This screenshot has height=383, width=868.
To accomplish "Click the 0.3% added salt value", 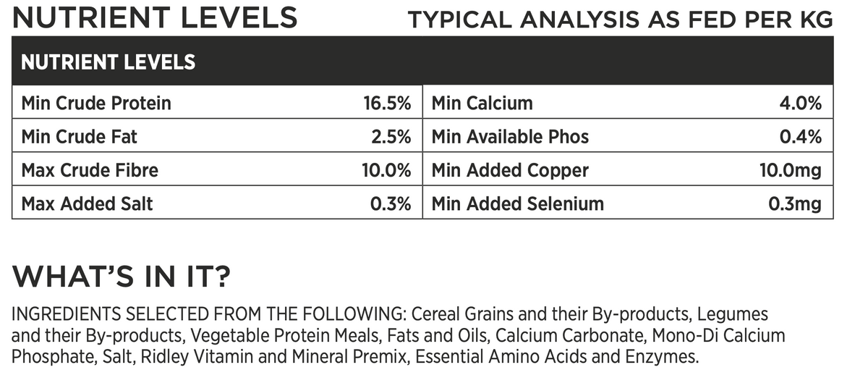I will (x=391, y=204).
